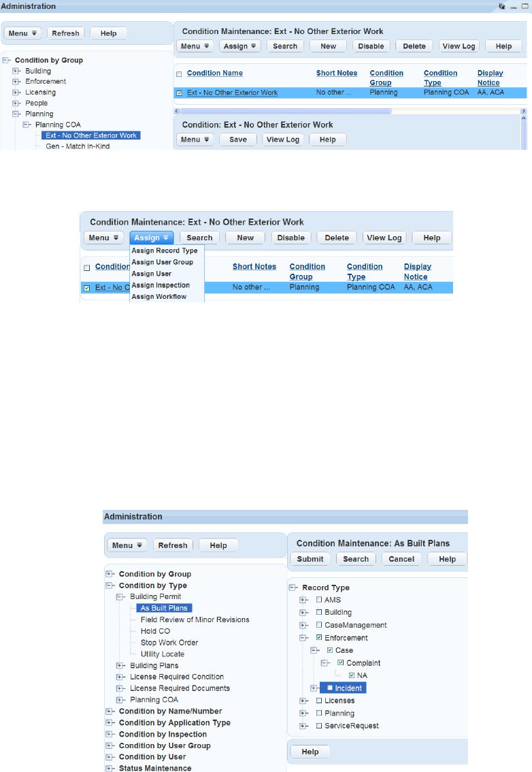
Task: Click the horizontal scrollbar under the top table
Action: click(286, 111)
